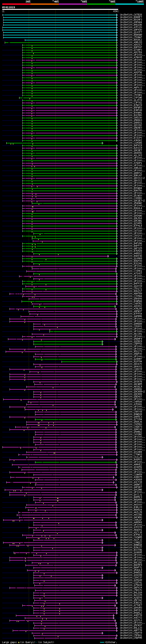This screenshot has width=146, height=644.
Task: Select label UniRef100_Q7XRF0
Action: [x=131, y=50]
